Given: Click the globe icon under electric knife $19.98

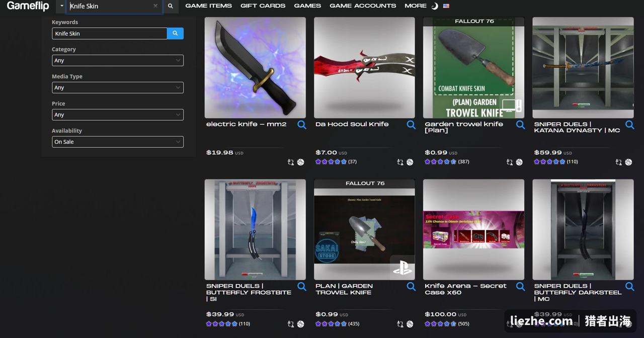Looking at the screenshot, I should (x=300, y=162).
